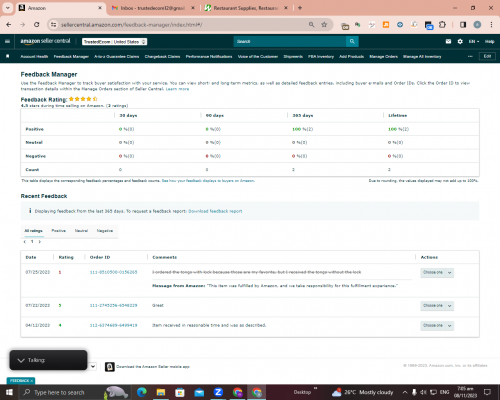Screen dimensions: 500x400
Task: Go to next feedback page arrow
Action: point(40,242)
